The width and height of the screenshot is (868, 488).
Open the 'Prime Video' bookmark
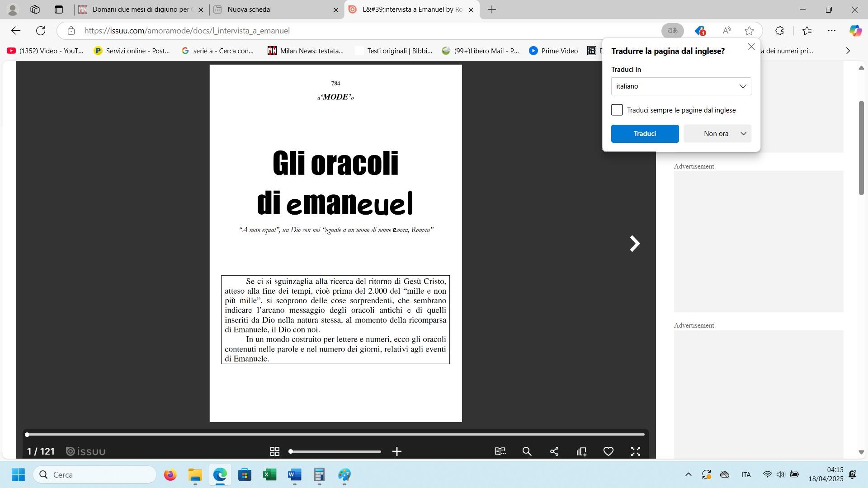pyautogui.click(x=553, y=51)
